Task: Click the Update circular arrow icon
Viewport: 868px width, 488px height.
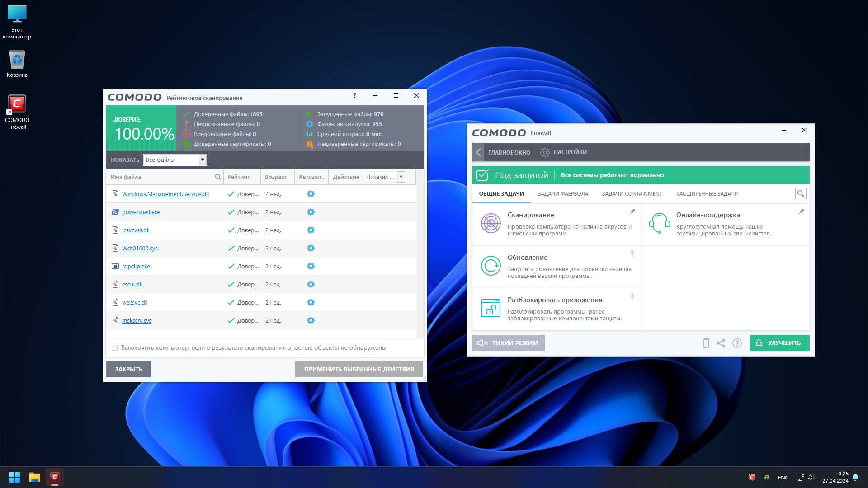Action: [x=491, y=266]
